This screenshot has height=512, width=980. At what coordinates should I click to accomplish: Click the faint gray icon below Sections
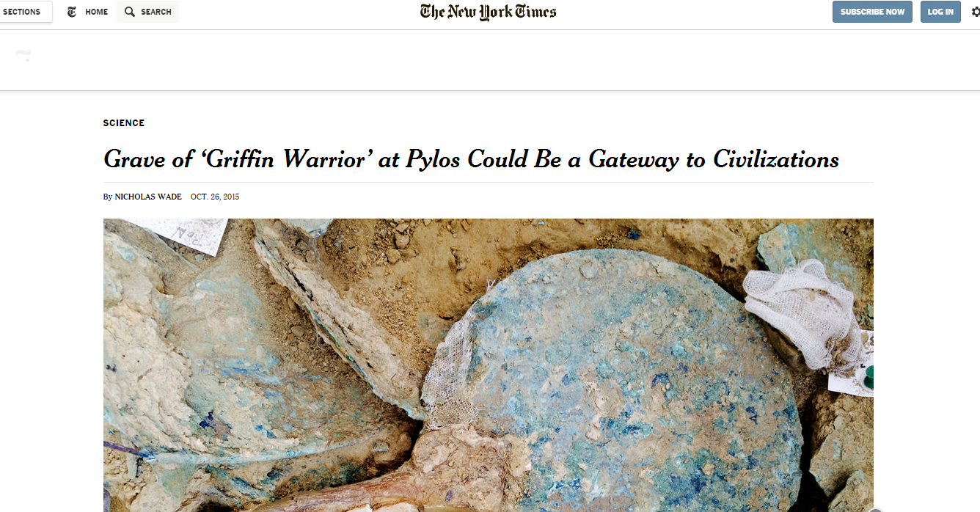[x=24, y=55]
